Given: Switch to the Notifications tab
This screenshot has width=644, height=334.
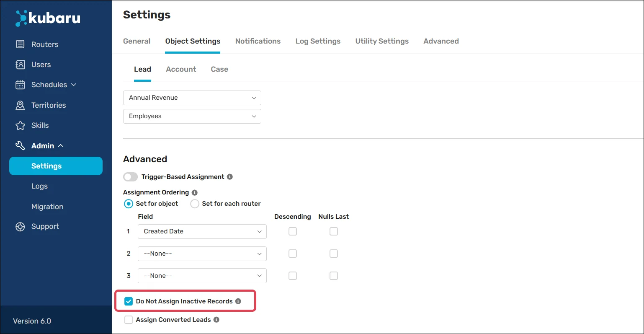Looking at the screenshot, I should [x=258, y=41].
